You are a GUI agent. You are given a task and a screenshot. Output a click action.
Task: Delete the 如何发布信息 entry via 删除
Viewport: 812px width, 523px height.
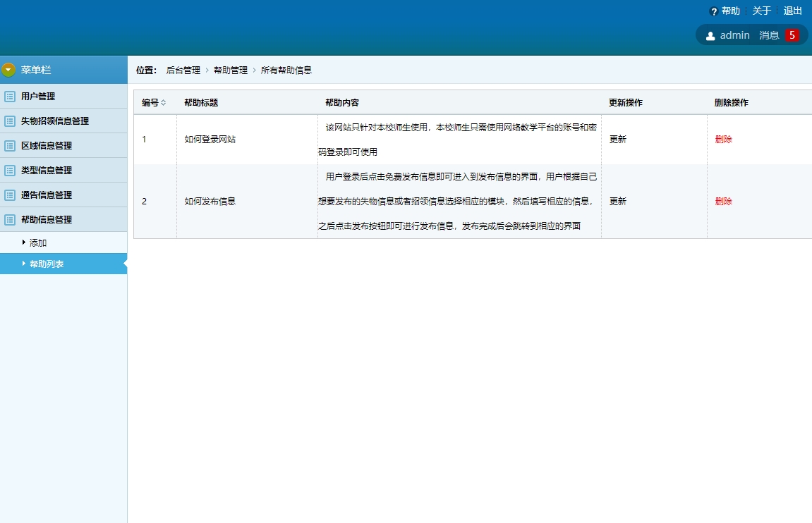pyautogui.click(x=724, y=201)
